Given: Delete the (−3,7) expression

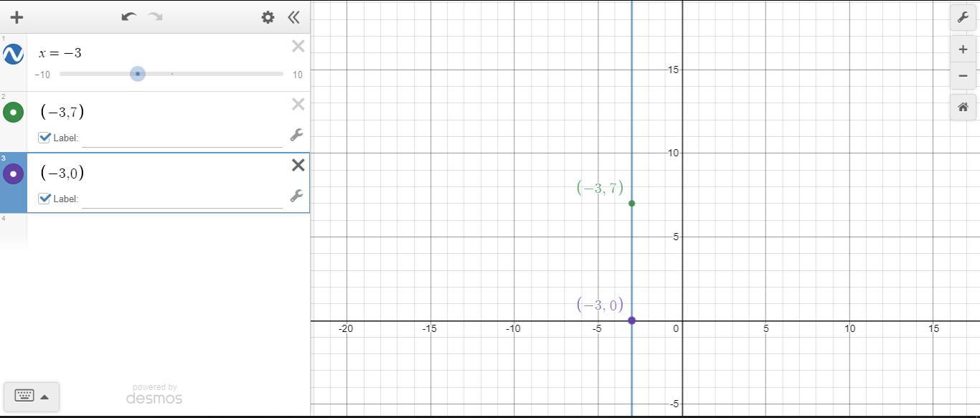Looking at the screenshot, I should tap(298, 105).
